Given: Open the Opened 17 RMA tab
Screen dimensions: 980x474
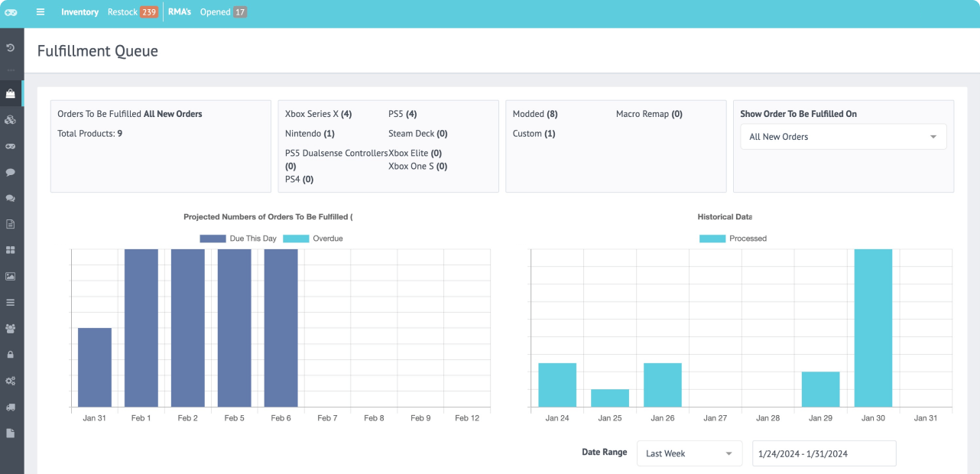Looking at the screenshot, I should (223, 12).
